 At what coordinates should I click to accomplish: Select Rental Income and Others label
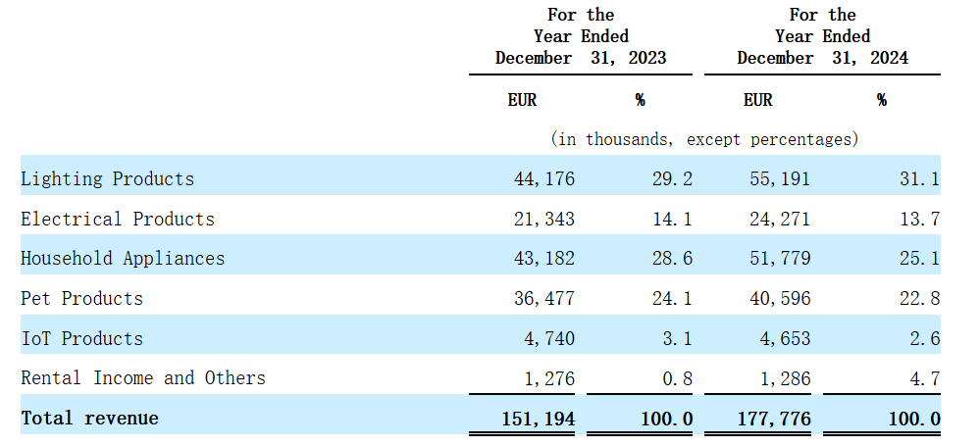coord(143,378)
